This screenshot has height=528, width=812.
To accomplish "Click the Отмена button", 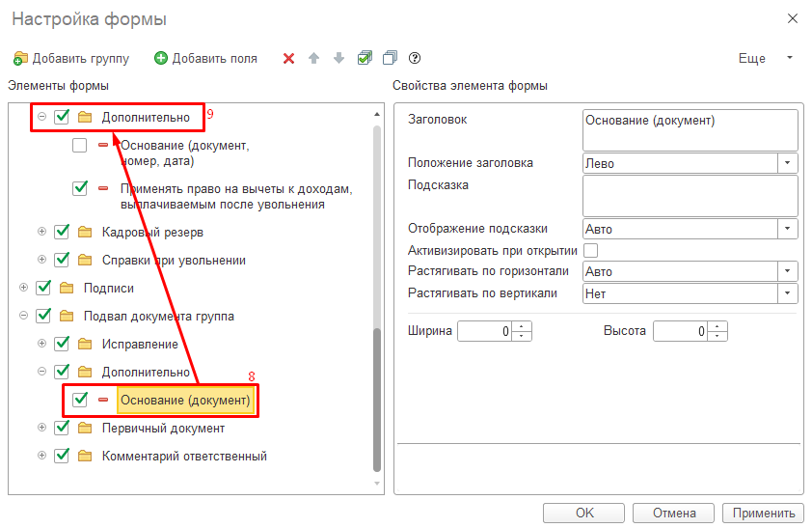I will click(x=674, y=513).
